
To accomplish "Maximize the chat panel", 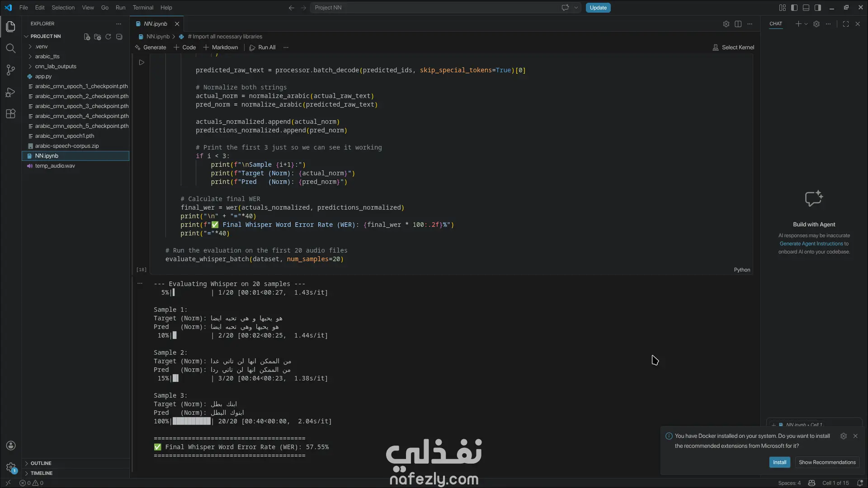I will tap(845, 24).
